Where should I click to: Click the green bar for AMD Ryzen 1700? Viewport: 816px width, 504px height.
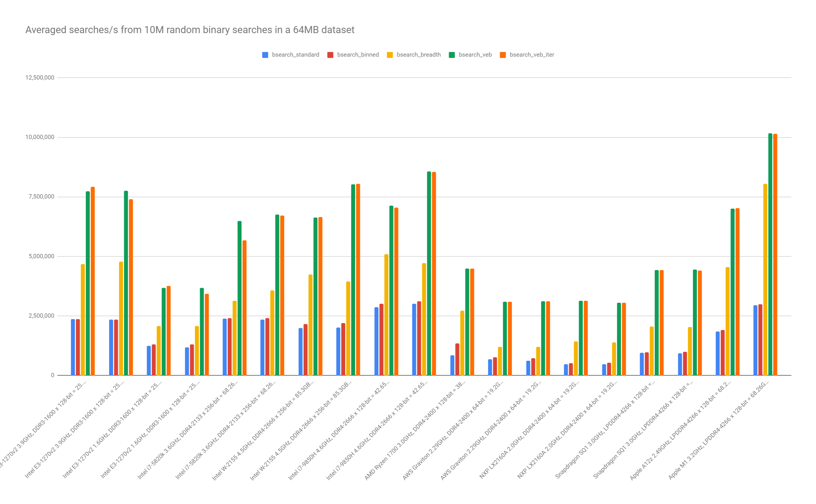coord(467,322)
